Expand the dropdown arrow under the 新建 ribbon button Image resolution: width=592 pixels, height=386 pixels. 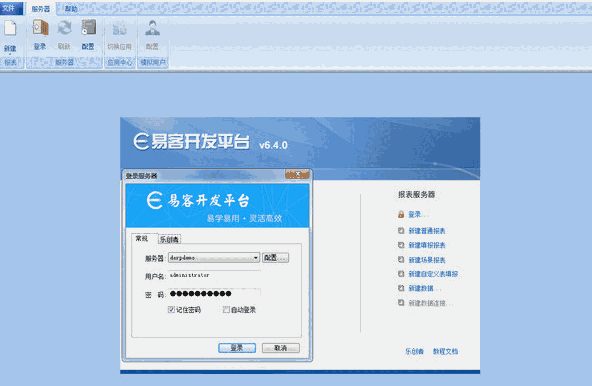tap(10, 54)
